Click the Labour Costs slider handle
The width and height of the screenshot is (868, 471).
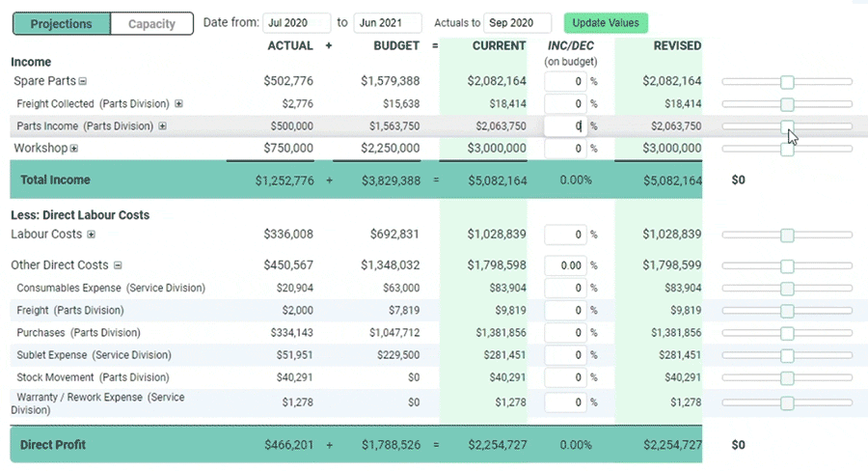click(x=787, y=235)
